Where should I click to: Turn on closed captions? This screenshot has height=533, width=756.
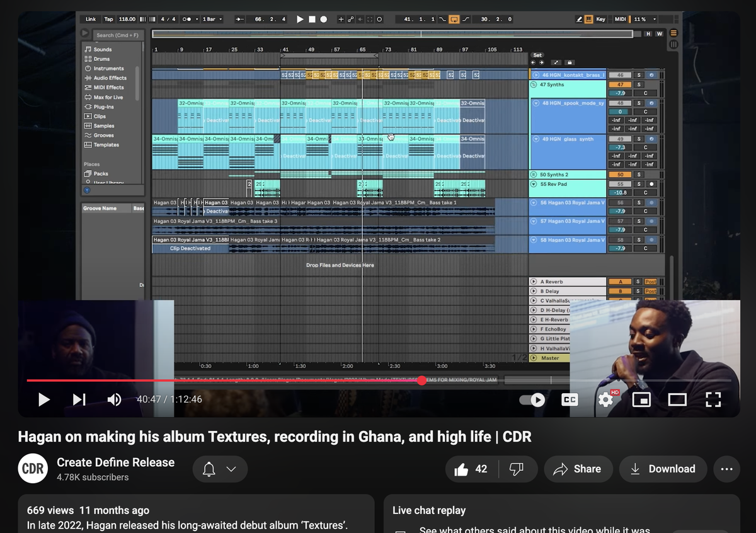[570, 399]
